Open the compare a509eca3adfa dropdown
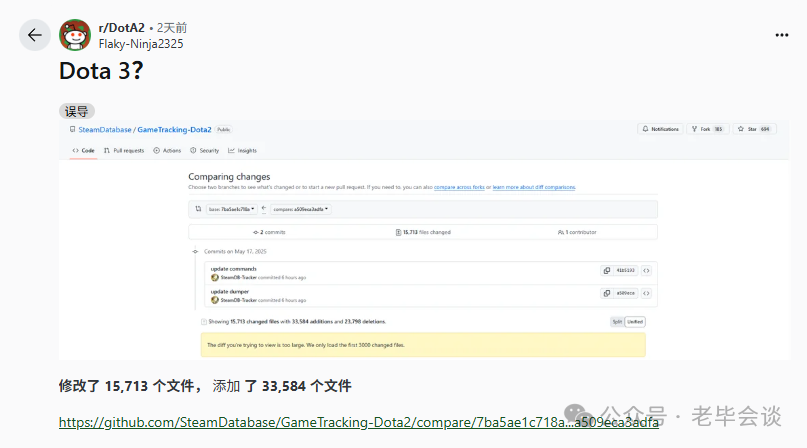The width and height of the screenshot is (807, 448). point(301,209)
